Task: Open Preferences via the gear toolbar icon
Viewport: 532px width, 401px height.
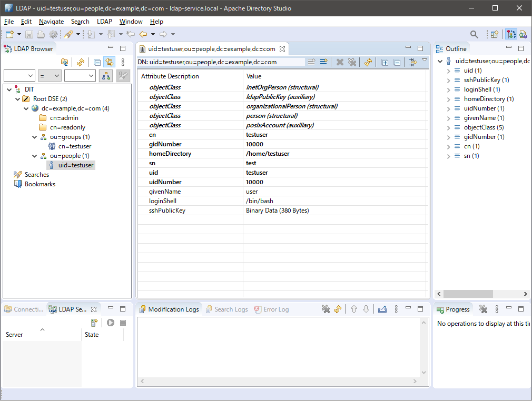Action: tap(53, 34)
